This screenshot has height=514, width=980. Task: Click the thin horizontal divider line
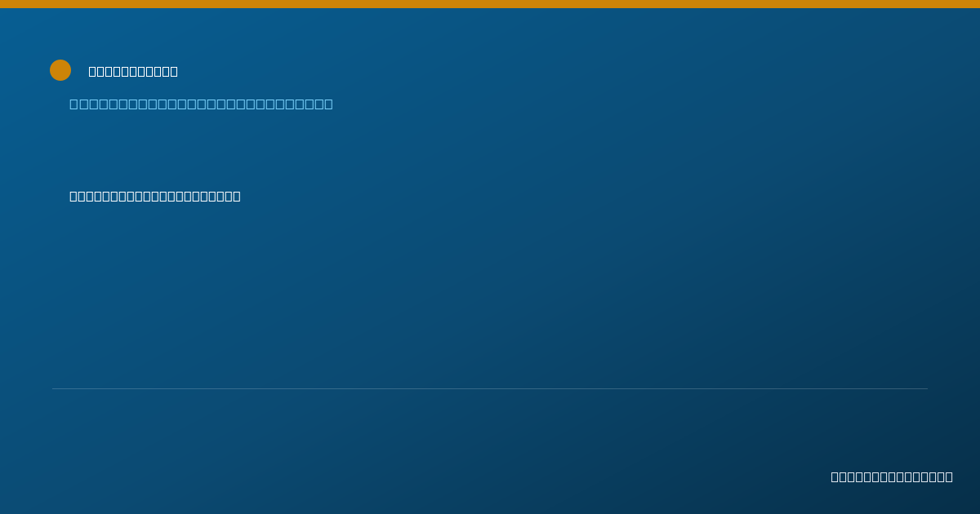click(x=490, y=388)
